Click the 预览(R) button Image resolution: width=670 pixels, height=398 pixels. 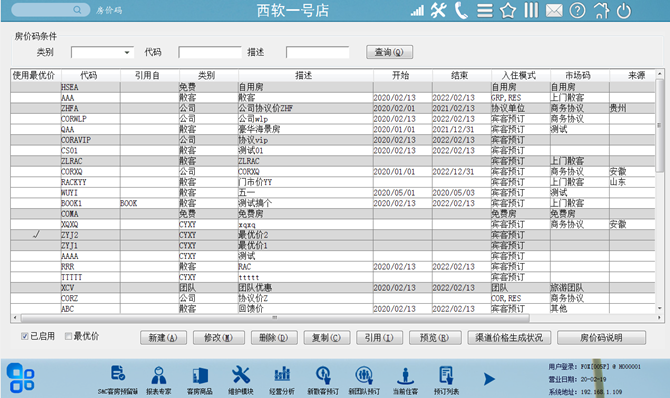[x=435, y=338]
